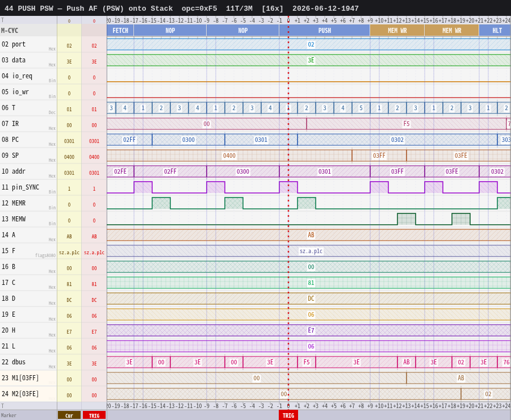Select the Cur marker column button
Screen dimensions: 511x420
69,415
